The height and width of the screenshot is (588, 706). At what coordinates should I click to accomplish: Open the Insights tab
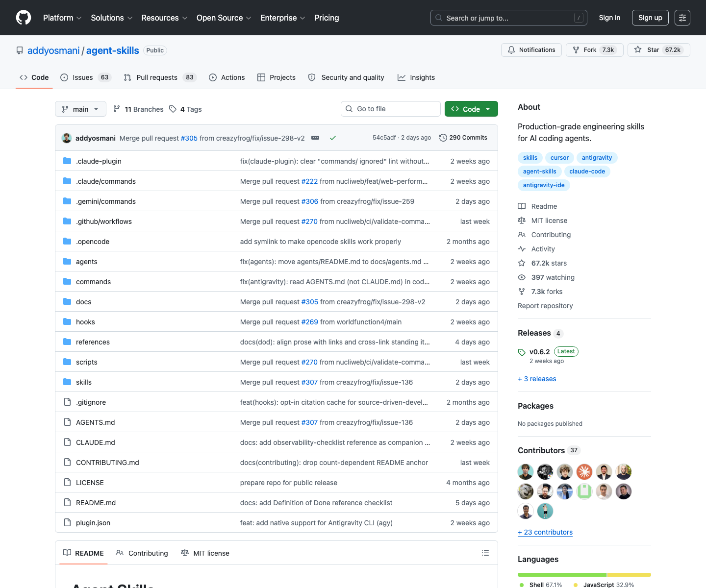pos(416,77)
